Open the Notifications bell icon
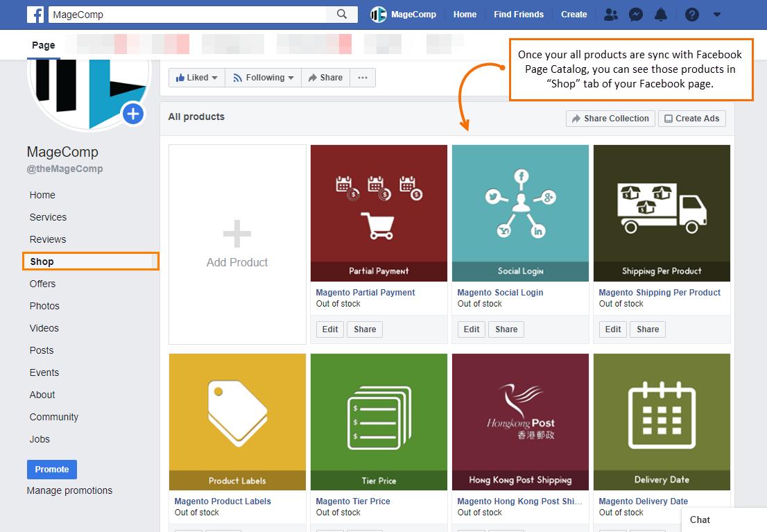This screenshot has height=532, width=767. coord(661,15)
